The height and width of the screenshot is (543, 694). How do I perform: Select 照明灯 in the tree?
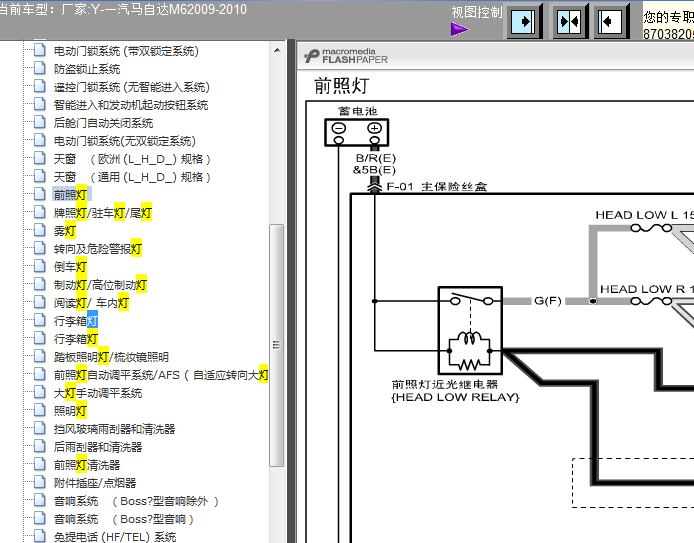(70, 411)
